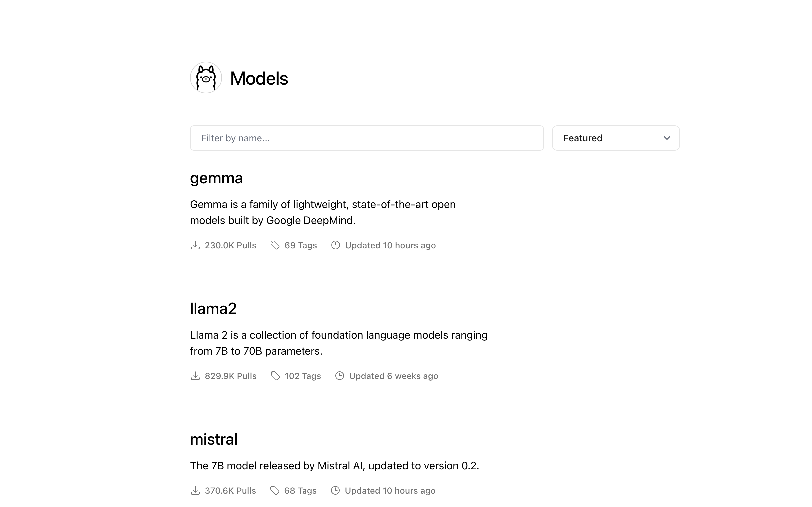Click the download icon next to llama2 pulls
812x507 pixels.
(195, 376)
